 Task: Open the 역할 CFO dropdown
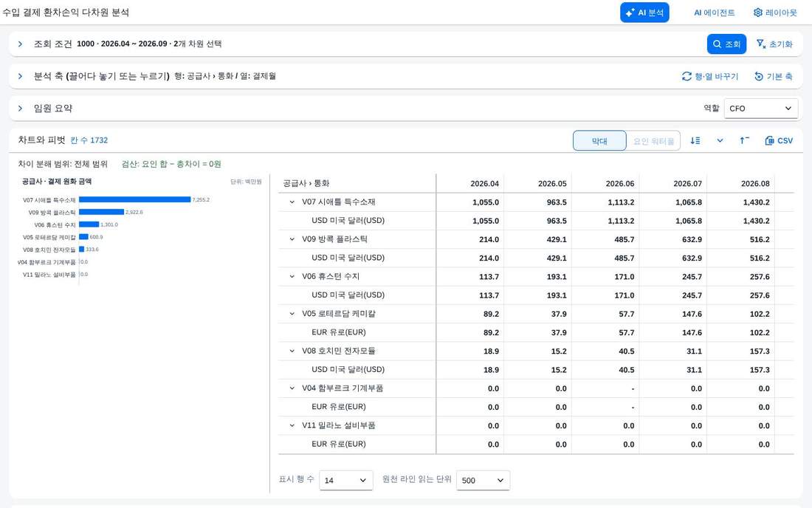click(761, 109)
